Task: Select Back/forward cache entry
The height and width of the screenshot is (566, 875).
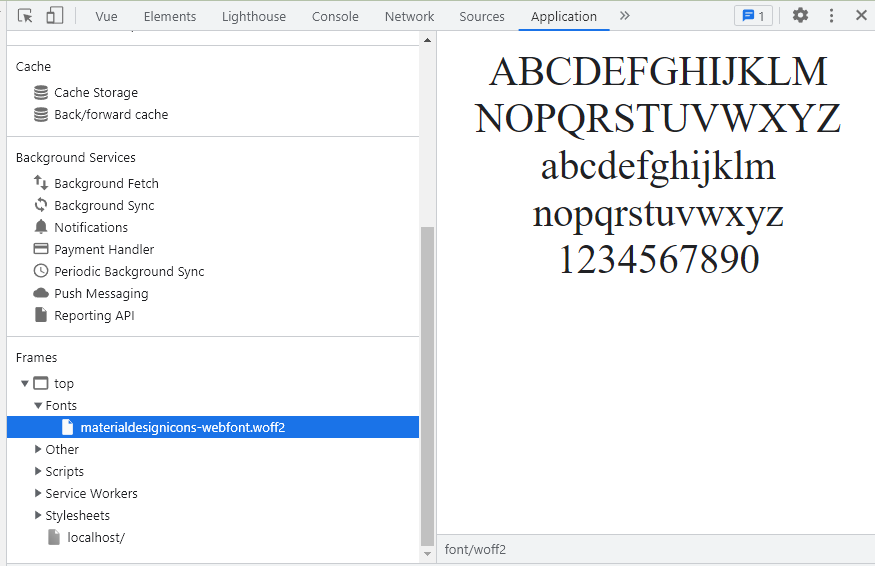Action: [111, 114]
